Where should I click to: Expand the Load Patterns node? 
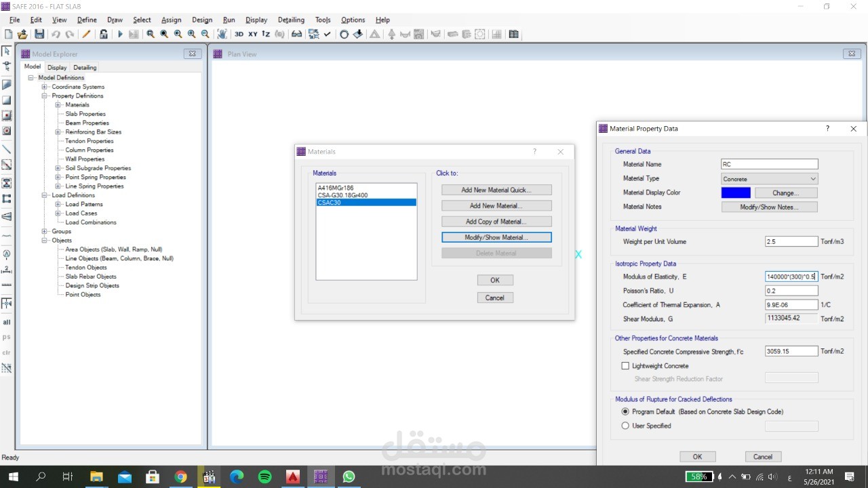(x=58, y=204)
